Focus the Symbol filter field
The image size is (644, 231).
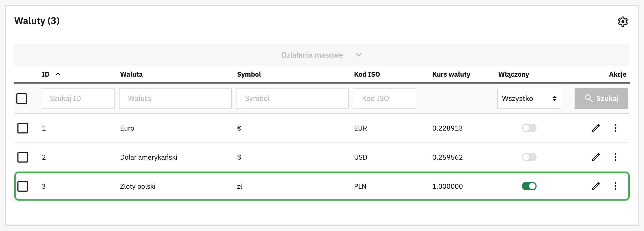pyautogui.click(x=292, y=98)
